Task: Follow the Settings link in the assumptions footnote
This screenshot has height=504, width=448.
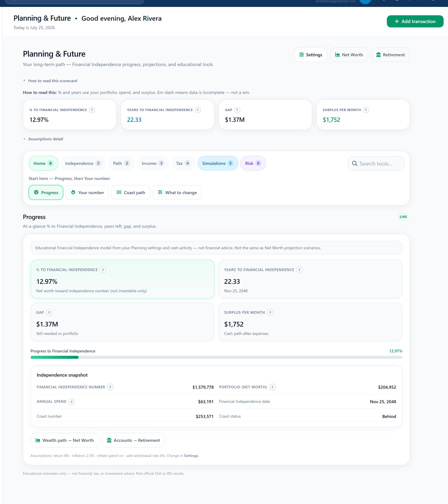Action: (x=191, y=456)
